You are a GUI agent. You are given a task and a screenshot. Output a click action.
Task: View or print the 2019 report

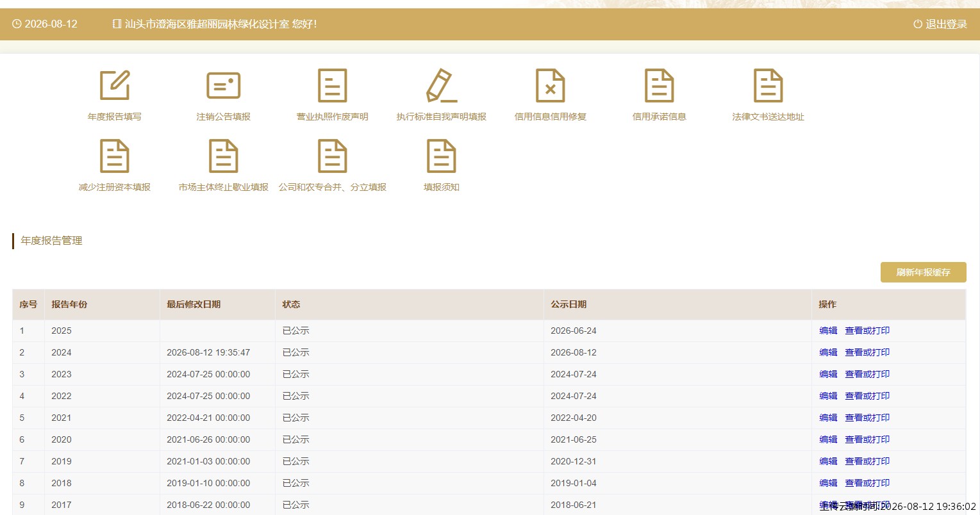pyautogui.click(x=867, y=461)
